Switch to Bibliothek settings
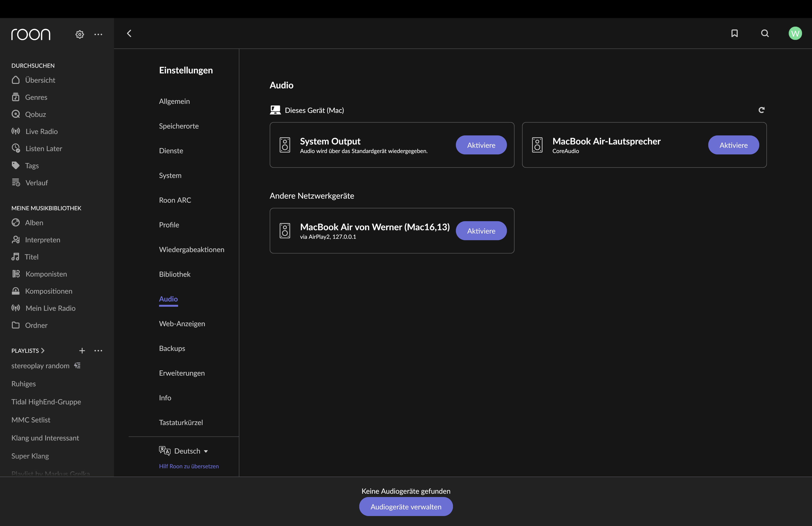The height and width of the screenshot is (526, 812). click(x=174, y=274)
